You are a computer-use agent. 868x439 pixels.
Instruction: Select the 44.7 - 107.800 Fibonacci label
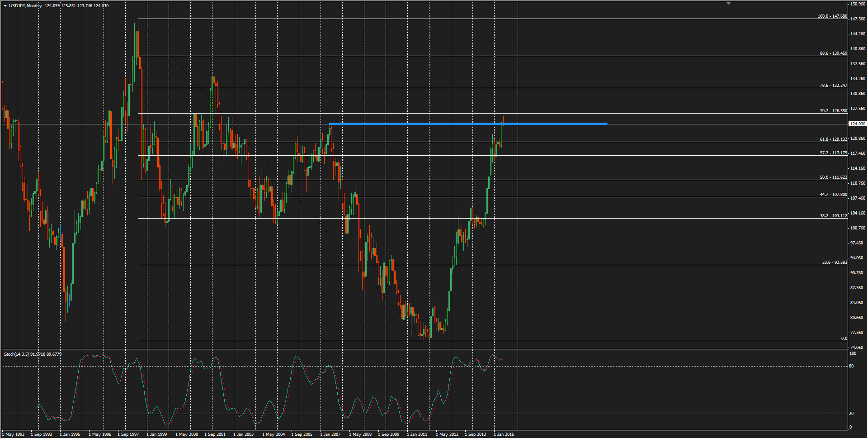click(x=833, y=195)
